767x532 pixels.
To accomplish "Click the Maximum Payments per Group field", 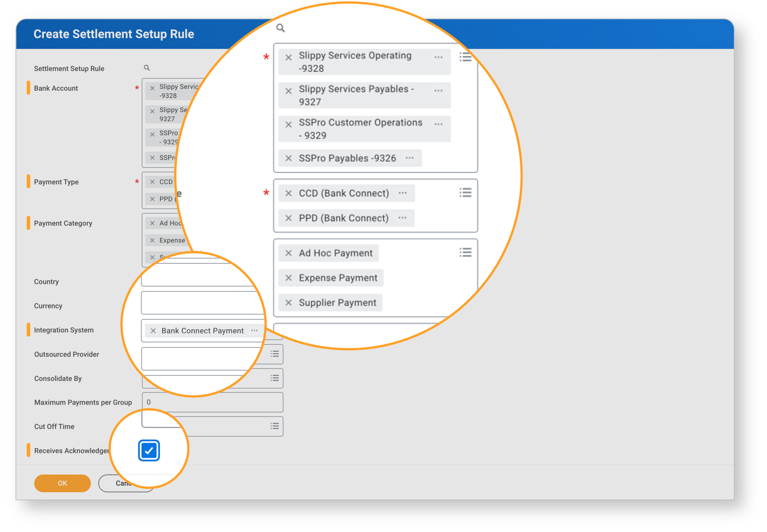I will (212, 402).
